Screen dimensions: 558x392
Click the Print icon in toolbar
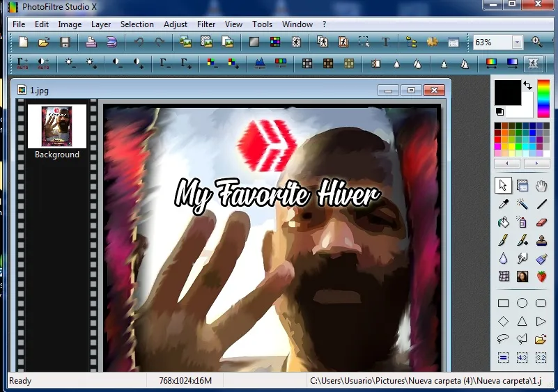[91, 42]
